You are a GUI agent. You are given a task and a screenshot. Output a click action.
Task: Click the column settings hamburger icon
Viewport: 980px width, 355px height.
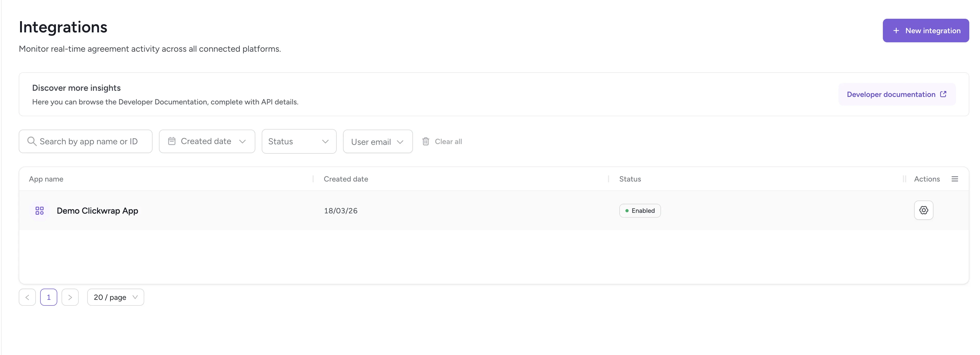pyautogui.click(x=955, y=179)
